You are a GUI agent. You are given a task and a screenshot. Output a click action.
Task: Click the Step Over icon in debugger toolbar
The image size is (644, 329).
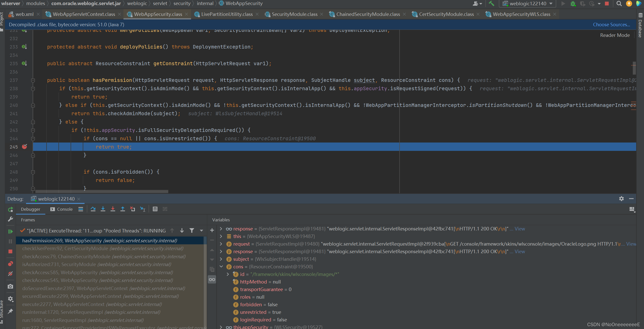93,209
